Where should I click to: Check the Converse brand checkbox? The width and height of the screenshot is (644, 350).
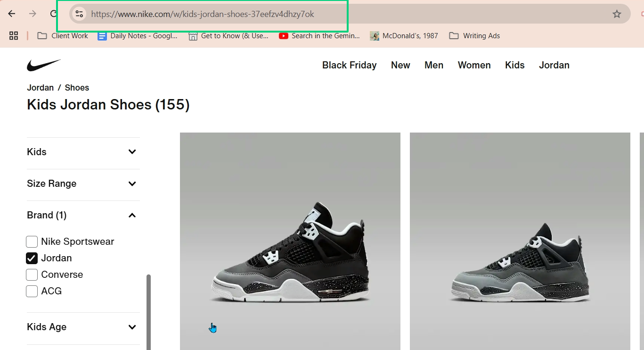(32, 275)
